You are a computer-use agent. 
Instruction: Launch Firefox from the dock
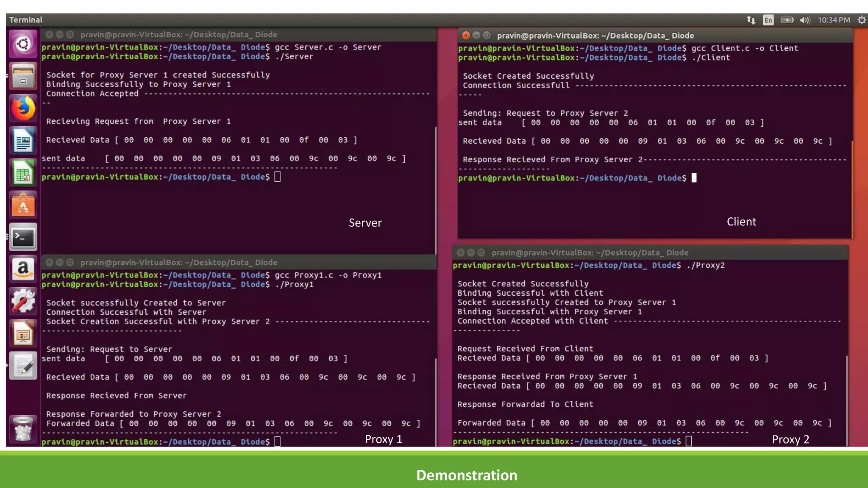click(x=23, y=108)
